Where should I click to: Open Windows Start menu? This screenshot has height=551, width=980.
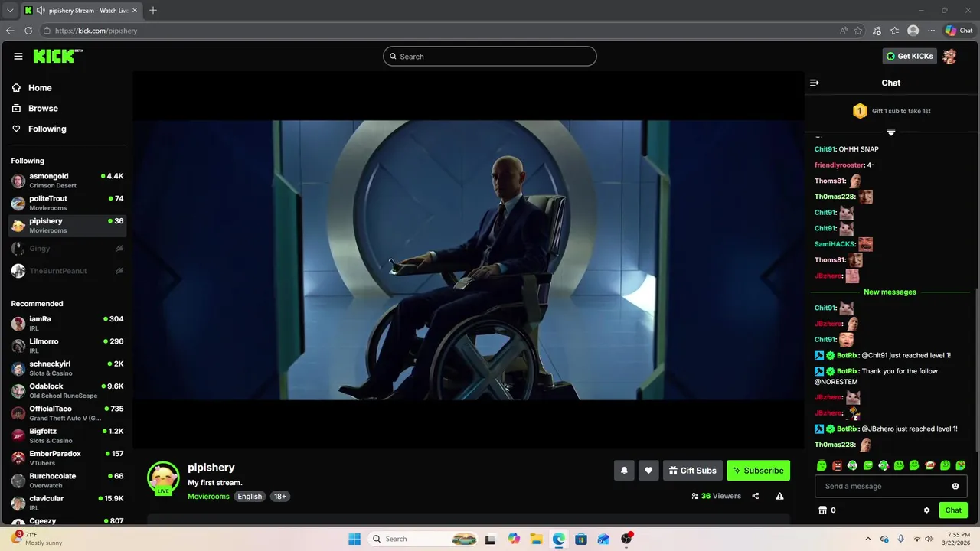pos(354,539)
